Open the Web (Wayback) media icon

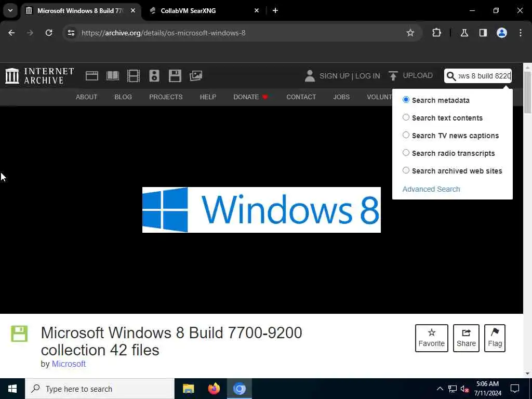[91, 76]
